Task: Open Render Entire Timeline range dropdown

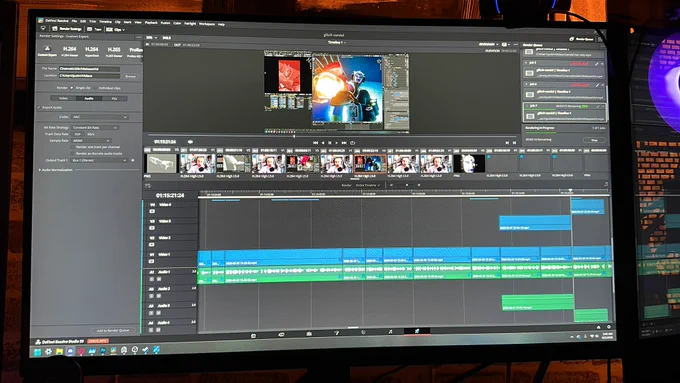Action: point(368,185)
